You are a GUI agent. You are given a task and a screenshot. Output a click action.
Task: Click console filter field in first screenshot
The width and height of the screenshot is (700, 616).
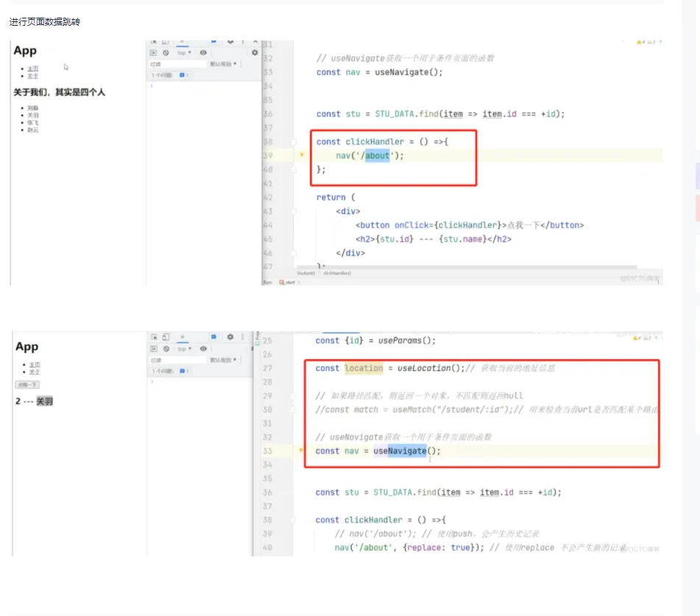177,64
